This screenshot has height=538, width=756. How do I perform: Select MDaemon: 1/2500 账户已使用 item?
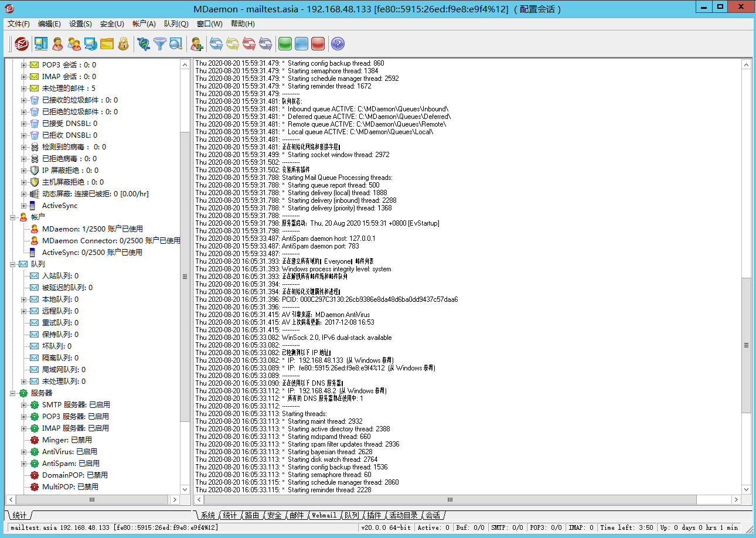pyautogui.click(x=93, y=229)
